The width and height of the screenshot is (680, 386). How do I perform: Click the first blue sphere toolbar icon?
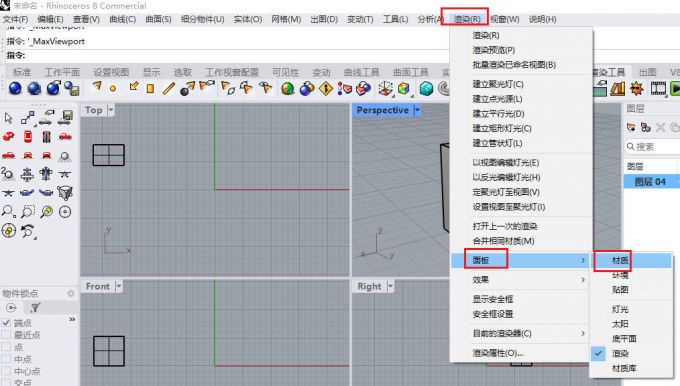[15, 88]
